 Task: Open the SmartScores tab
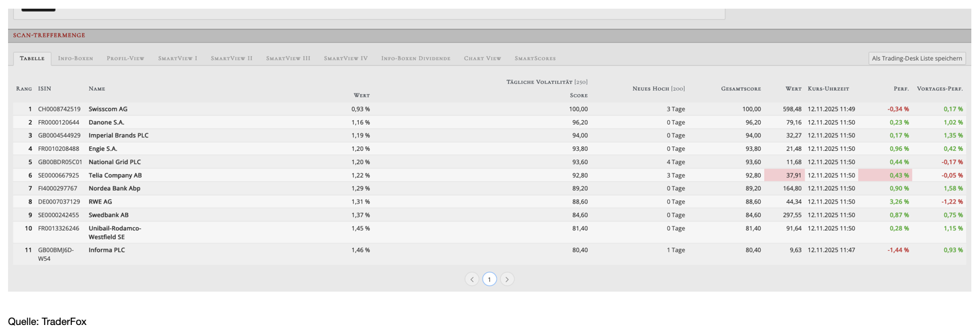[x=535, y=59]
